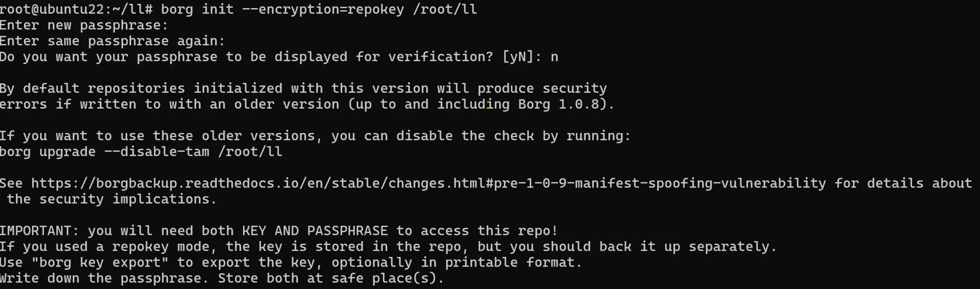Click the 'KEY AND PASSPHRASE' text

coord(315,231)
